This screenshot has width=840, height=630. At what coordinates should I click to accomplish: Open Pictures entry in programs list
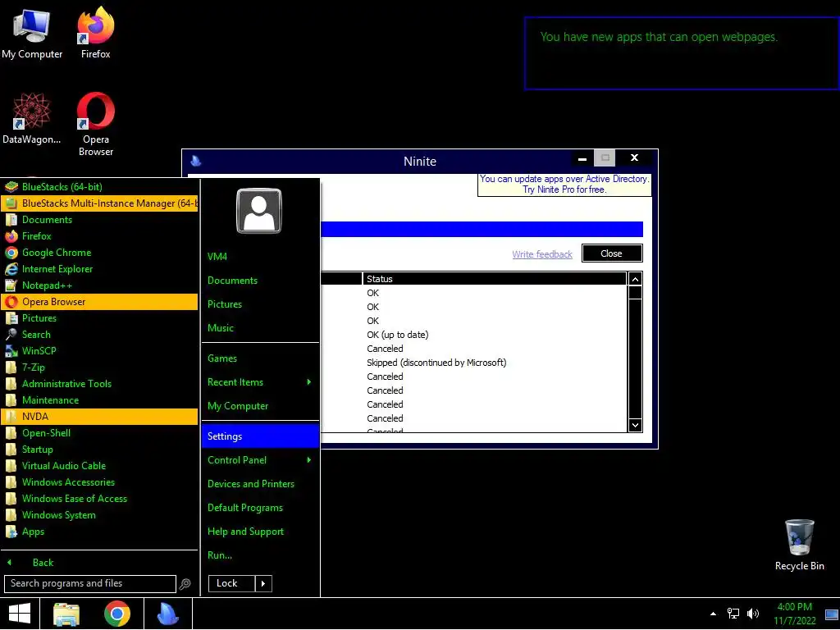coord(99,318)
